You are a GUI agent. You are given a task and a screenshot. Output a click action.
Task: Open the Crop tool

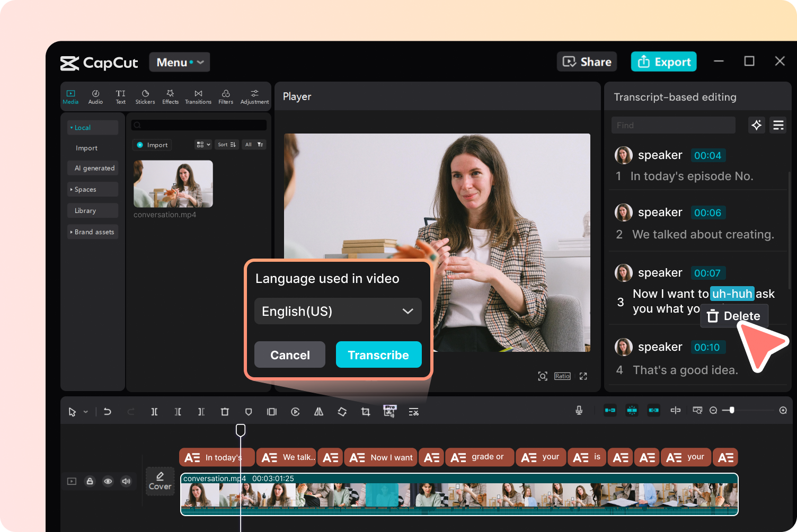365,412
